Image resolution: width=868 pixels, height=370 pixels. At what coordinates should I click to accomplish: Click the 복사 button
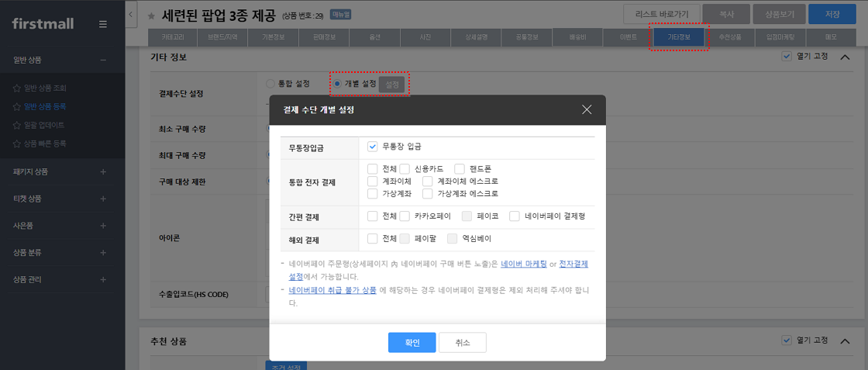pos(728,14)
